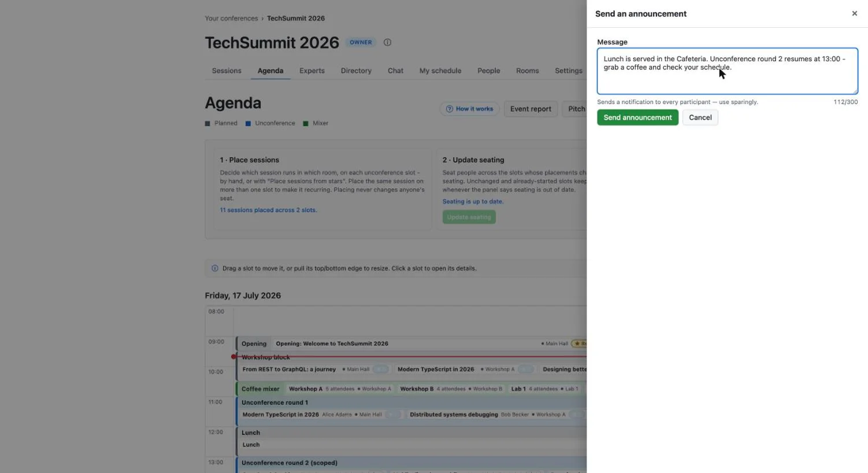Open the My schedule tab
The height and width of the screenshot is (473, 868).
tap(440, 71)
